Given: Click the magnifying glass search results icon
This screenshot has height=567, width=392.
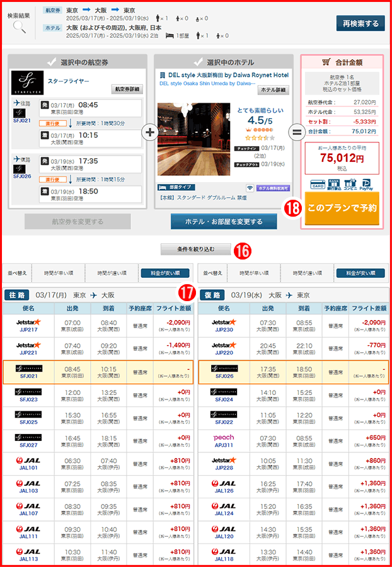Looking at the screenshot, I should click(20, 26).
